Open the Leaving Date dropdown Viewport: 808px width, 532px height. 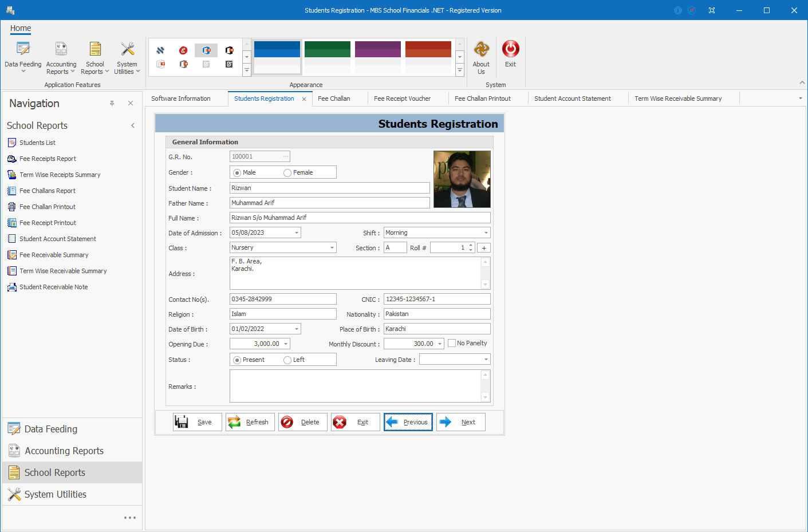[x=486, y=360]
